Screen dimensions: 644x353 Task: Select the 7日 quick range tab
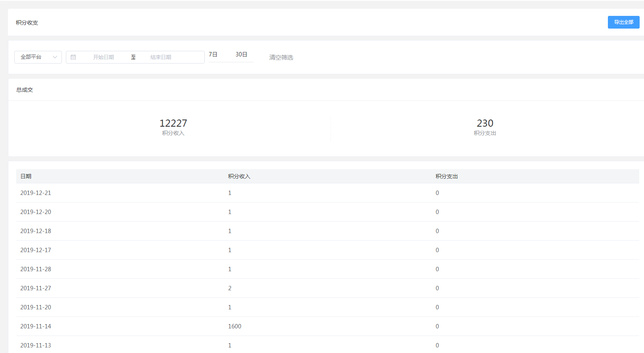(213, 54)
